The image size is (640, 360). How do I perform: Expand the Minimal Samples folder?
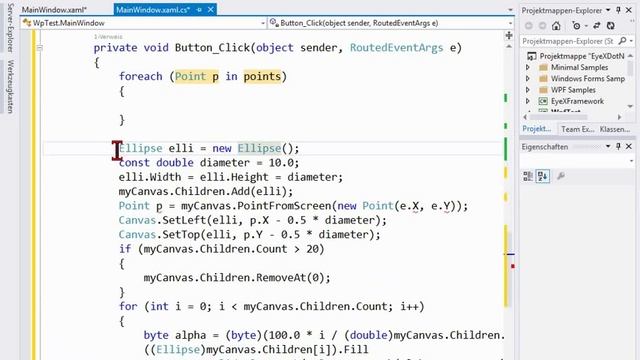coord(528,67)
